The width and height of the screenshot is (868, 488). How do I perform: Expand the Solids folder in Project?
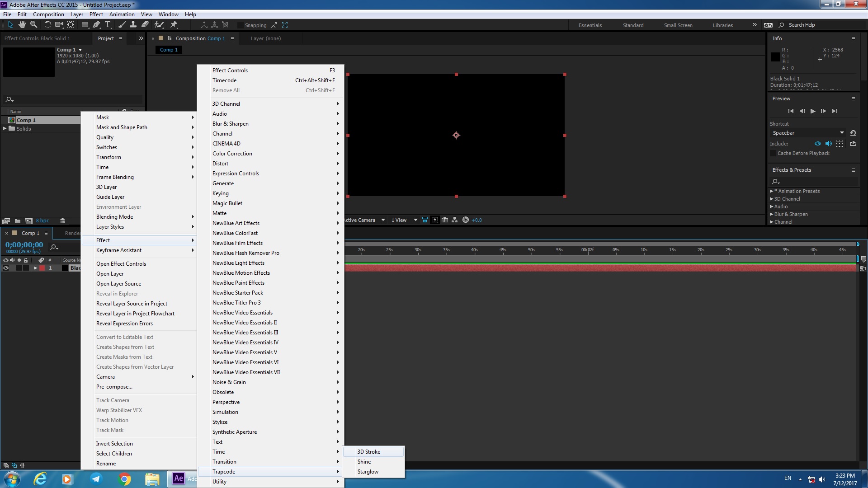[5, 129]
